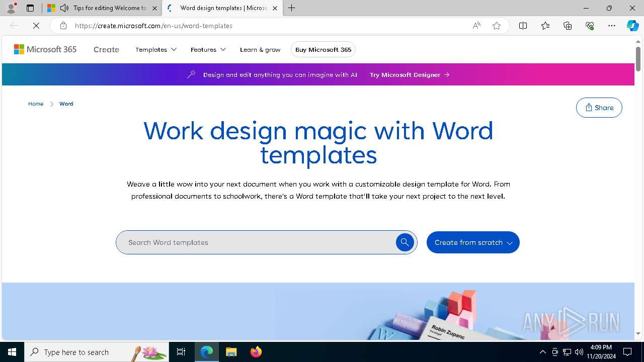Click the Microsoft 365 logo
Viewport: 644px width, 362px height.
(45, 49)
